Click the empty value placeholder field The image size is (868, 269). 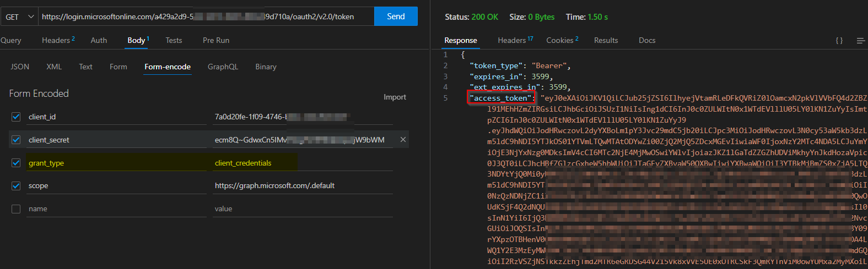coord(303,209)
